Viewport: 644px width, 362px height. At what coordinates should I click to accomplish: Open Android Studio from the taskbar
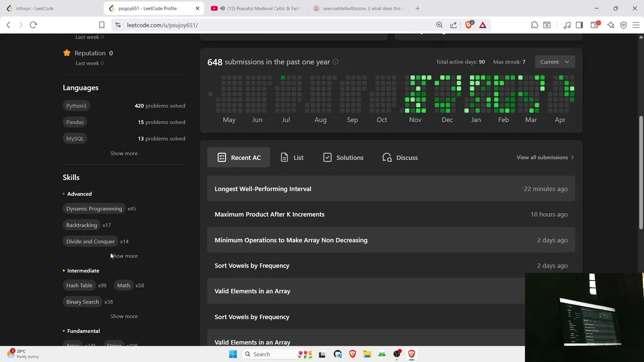[x=382, y=354]
